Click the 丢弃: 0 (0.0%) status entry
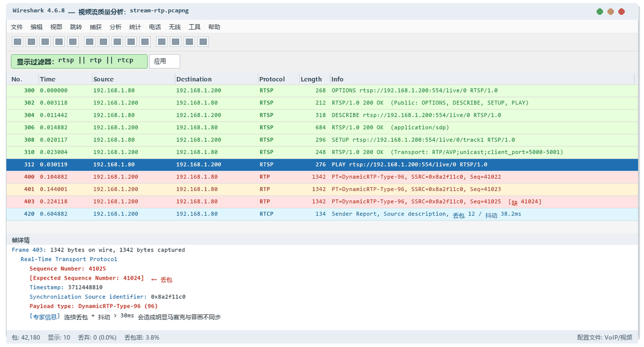The width and height of the screenshot is (644, 347). click(97, 337)
